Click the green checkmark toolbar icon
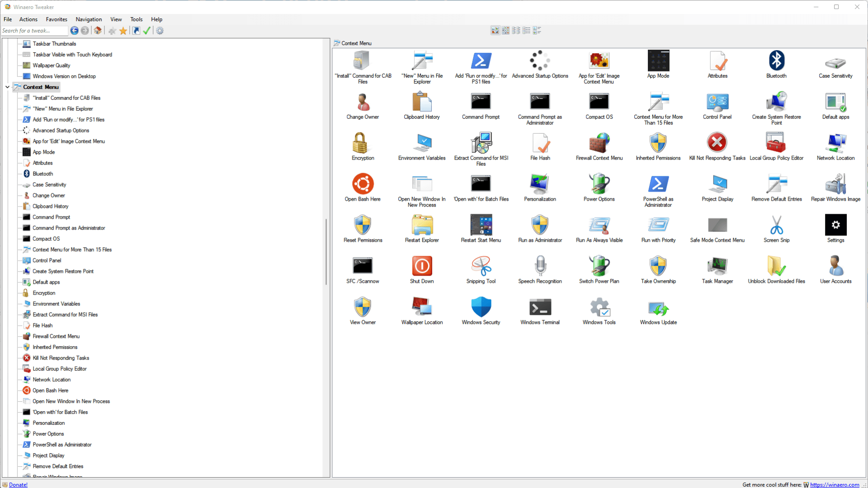This screenshot has height=488, width=868. [x=147, y=31]
